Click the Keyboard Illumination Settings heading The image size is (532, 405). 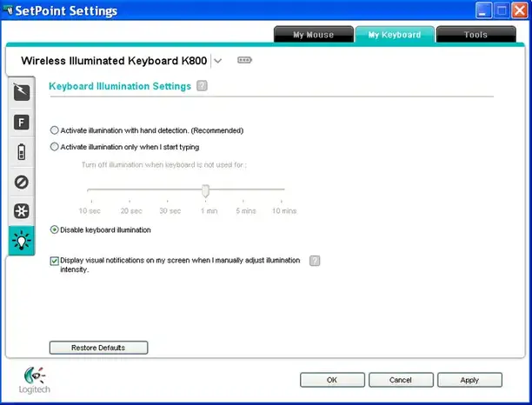pos(120,86)
